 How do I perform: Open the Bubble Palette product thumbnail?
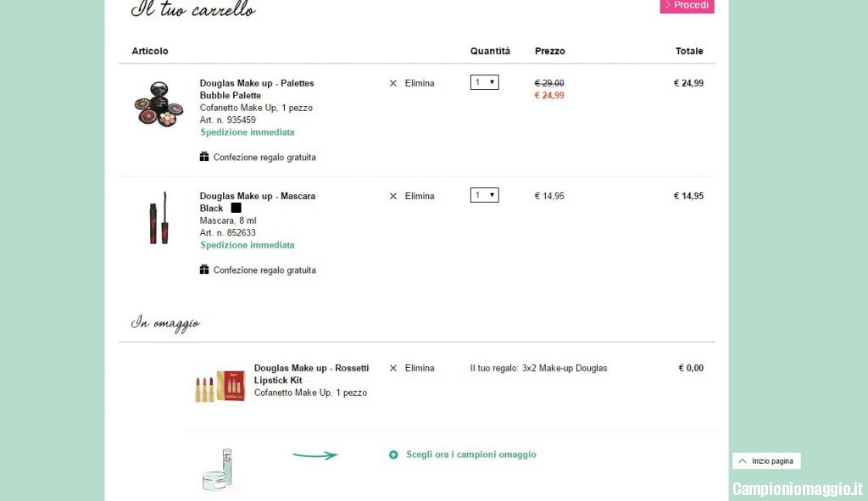159,103
